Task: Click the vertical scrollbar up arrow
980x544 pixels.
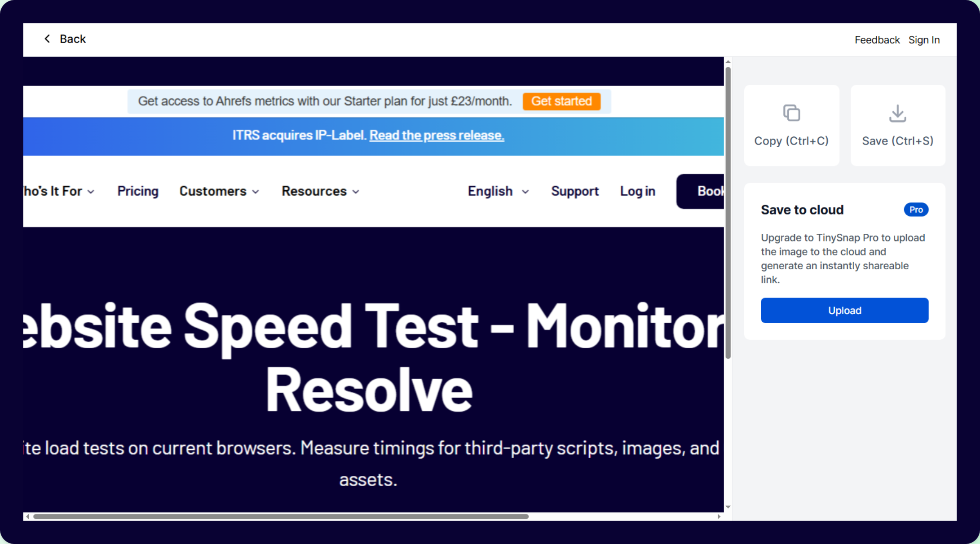Action: click(x=728, y=62)
